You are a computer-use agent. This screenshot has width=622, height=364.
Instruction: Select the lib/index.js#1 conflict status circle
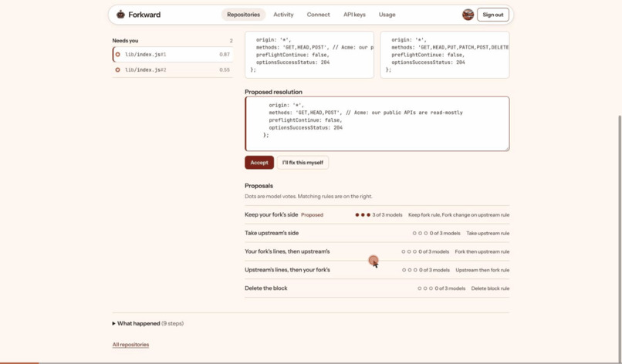(117, 54)
